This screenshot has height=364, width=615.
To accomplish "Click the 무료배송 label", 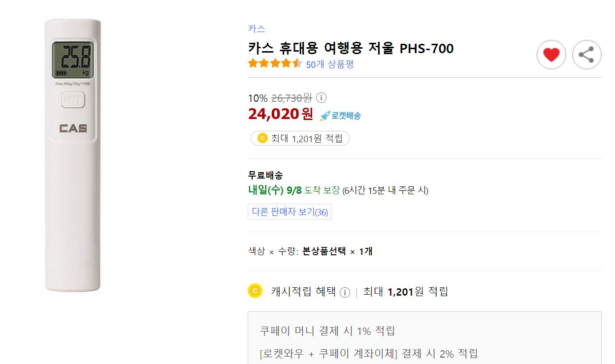I will 265,176.
